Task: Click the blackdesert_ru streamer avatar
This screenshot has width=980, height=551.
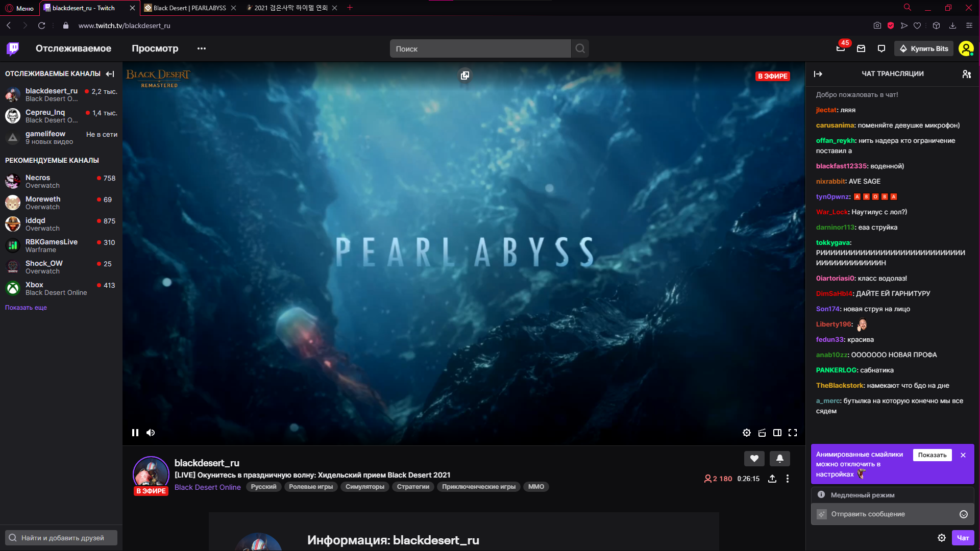Action: click(151, 474)
